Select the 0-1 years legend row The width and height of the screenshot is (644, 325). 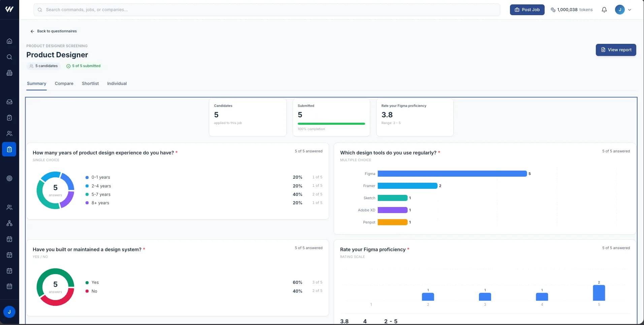(204, 177)
